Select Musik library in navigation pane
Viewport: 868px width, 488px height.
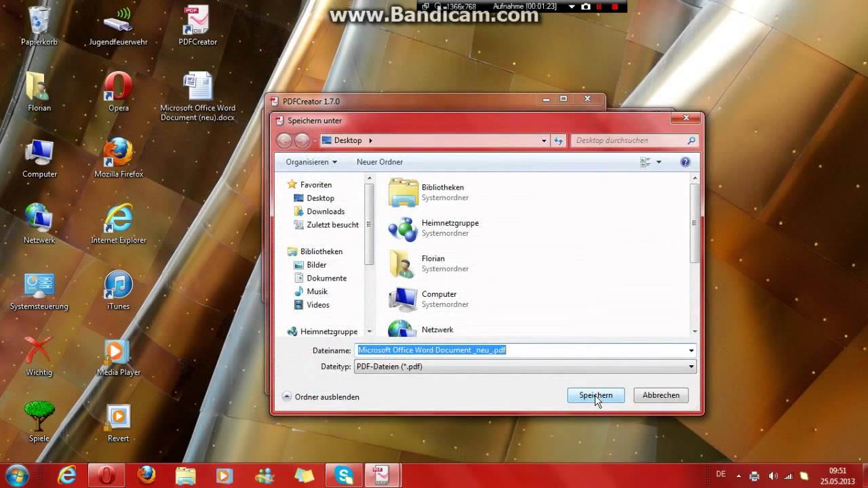click(x=311, y=291)
